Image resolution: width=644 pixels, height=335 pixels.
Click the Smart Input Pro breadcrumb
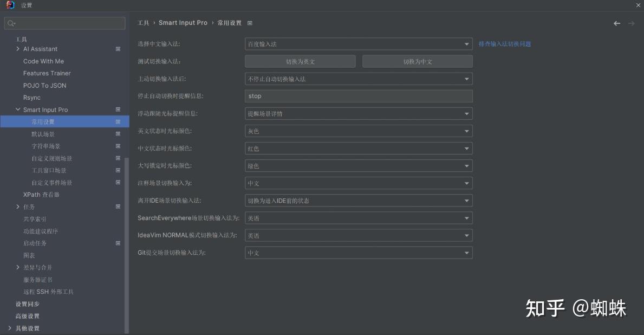click(x=183, y=23)
